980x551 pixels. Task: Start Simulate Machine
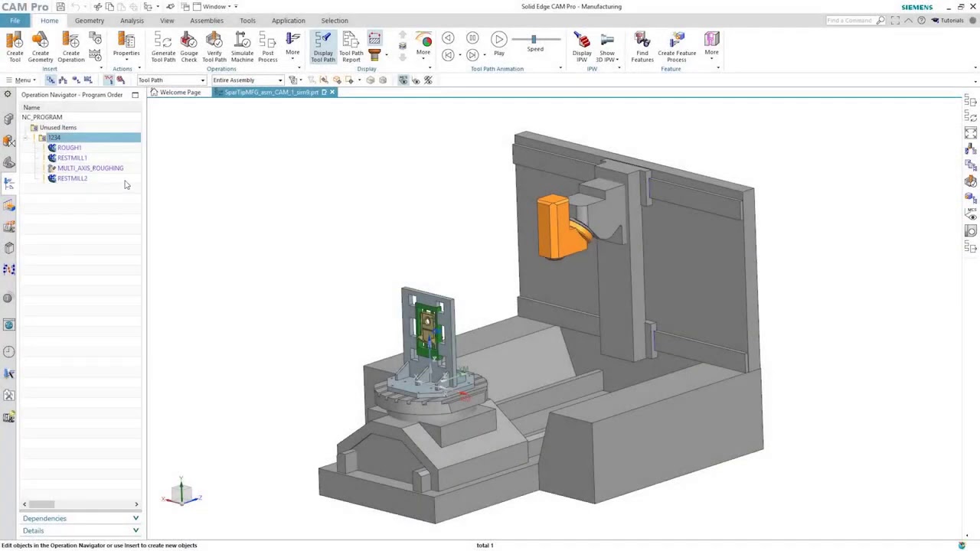click(x=242, y=47)
